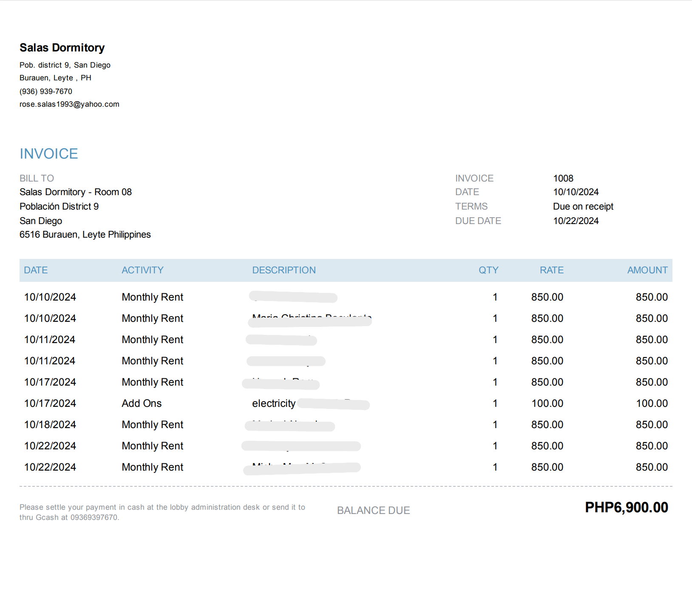
Task: Click the PHP6,900.00 balance total
Action: [627, 507]
